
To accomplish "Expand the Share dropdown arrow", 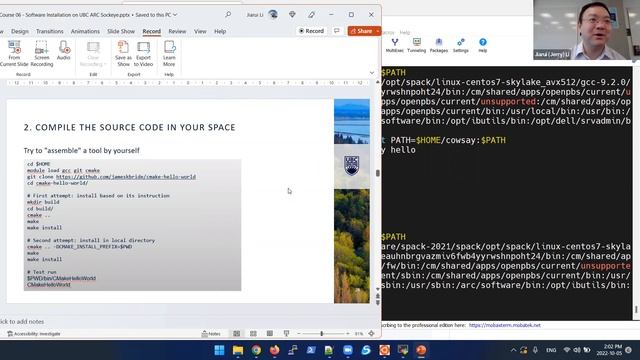I will (x=378, y=31).
